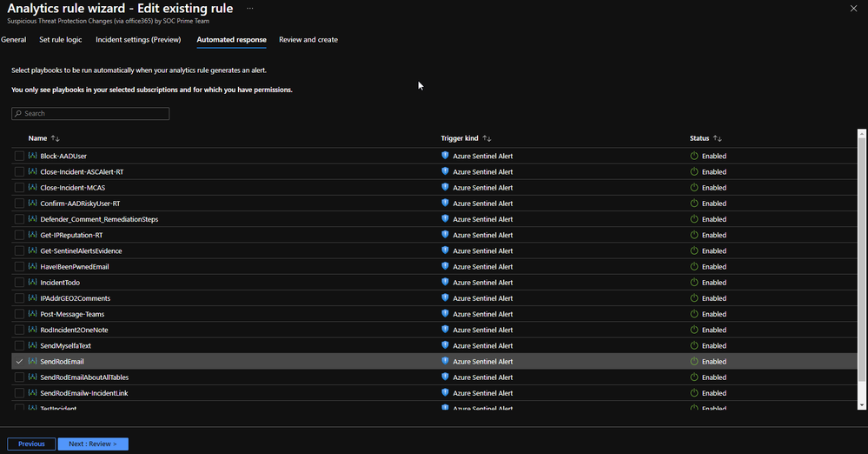Click the Sentinel shield icon in SendRodEmailAboutAllTables row
The width and height of the screenshot is (868, 454).
(445, 377)
